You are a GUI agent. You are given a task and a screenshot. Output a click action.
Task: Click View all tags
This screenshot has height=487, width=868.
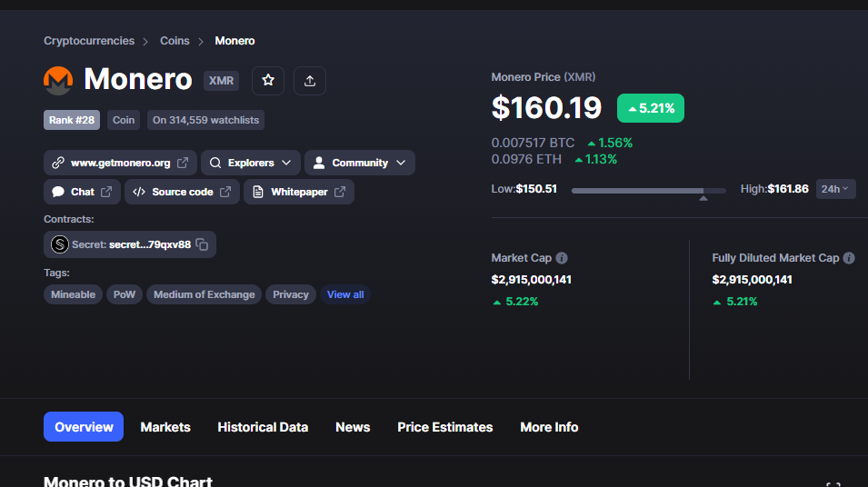point(345,294)
